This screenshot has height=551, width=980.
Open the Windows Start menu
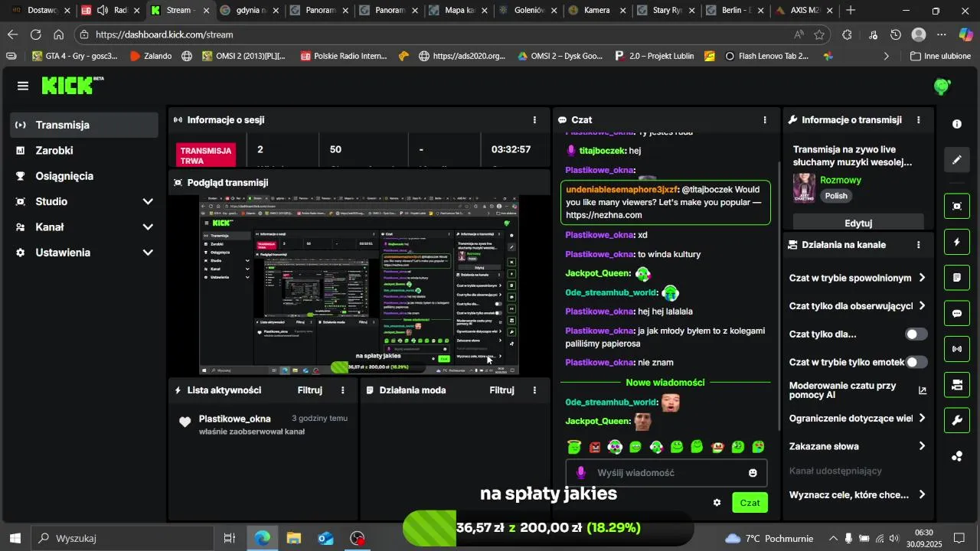click(x=15, y=539)
